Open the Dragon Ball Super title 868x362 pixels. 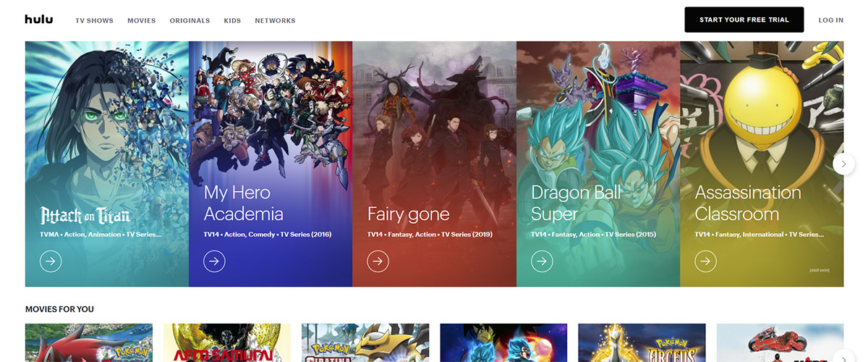tap(576, 203)
